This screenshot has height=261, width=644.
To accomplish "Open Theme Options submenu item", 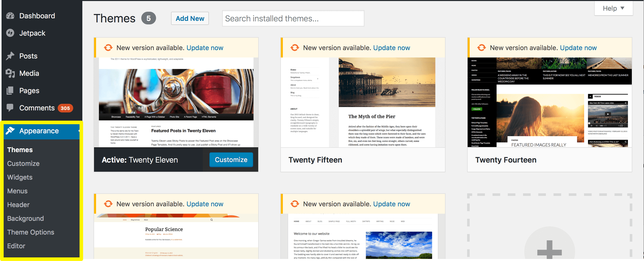I will (x=31, y=232).
